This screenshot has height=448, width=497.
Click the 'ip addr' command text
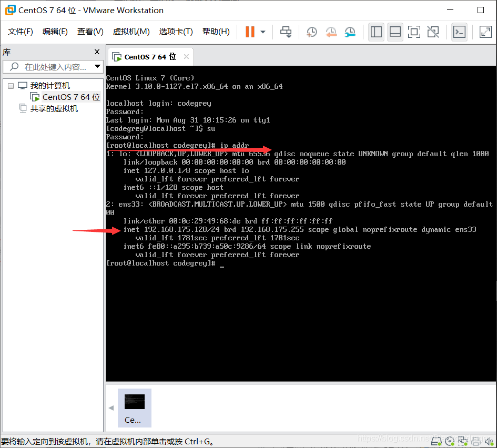pyautogui.click(x=234, y=145)
